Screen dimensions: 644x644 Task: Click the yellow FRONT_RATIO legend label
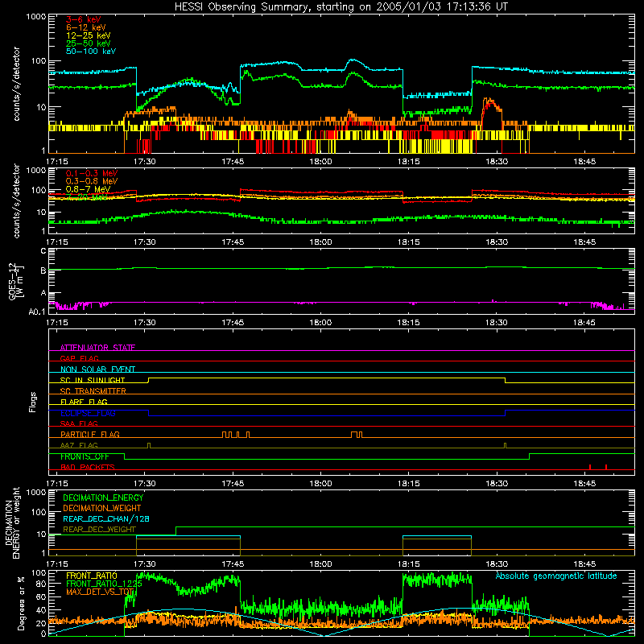point(92,576)
